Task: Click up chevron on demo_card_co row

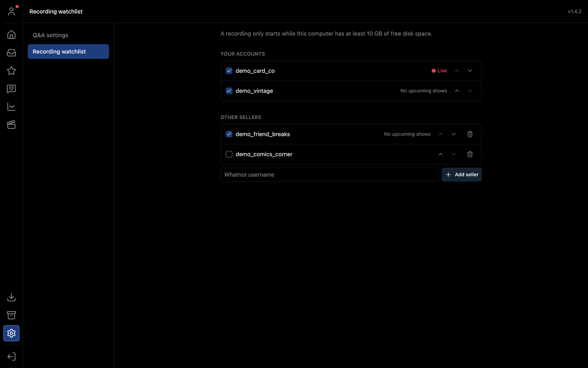Action: point(457,71)
